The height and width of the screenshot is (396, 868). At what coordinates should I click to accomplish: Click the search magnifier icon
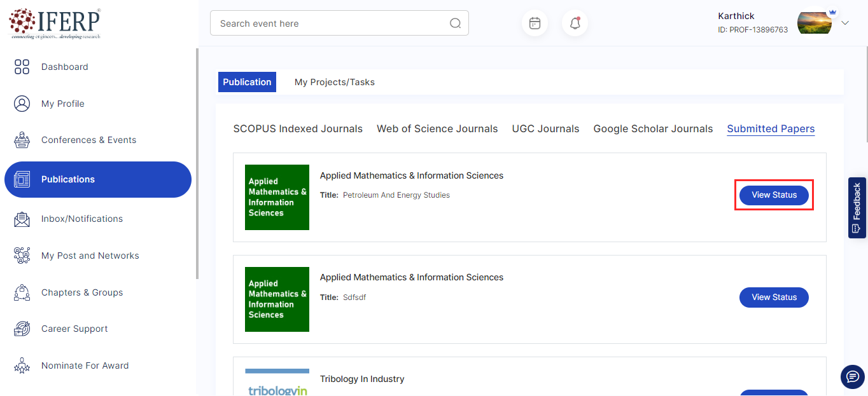(x=455, y=24)
